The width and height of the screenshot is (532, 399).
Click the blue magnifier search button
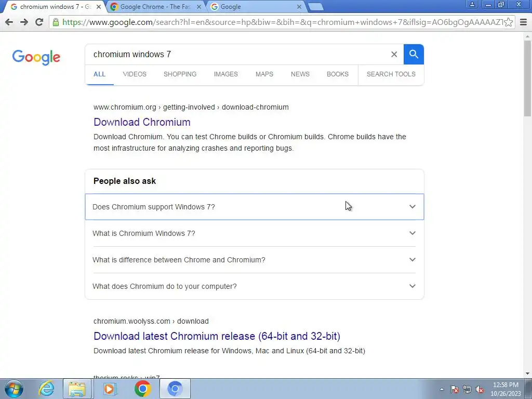coord(413,54)
